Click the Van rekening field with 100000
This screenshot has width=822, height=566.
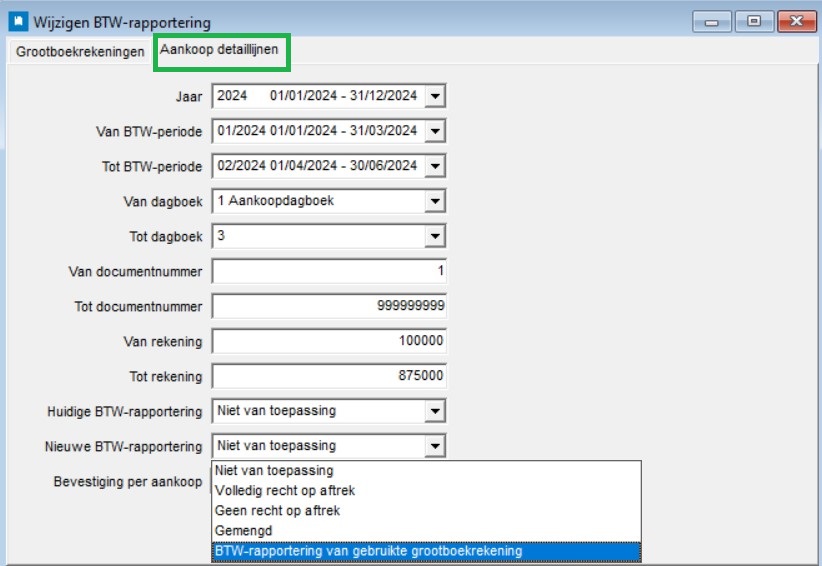coord(329,342)
